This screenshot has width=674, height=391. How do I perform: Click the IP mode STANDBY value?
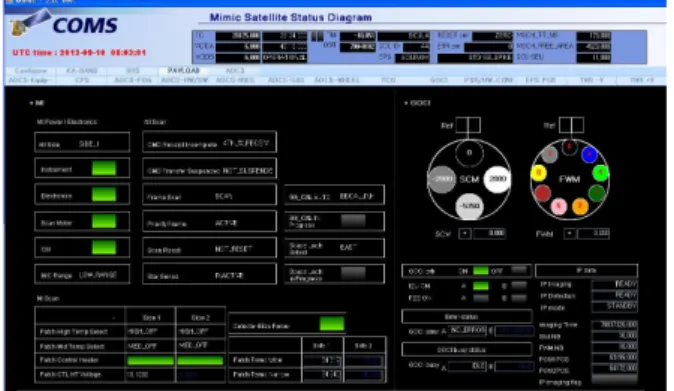pyautogui.click(x=615, y=306)
